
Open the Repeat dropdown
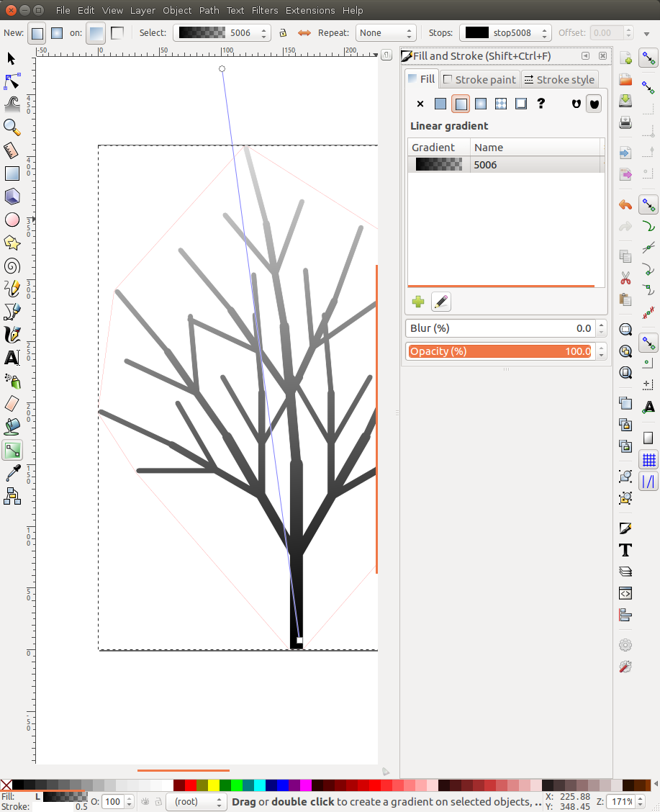tap(386, 32)
